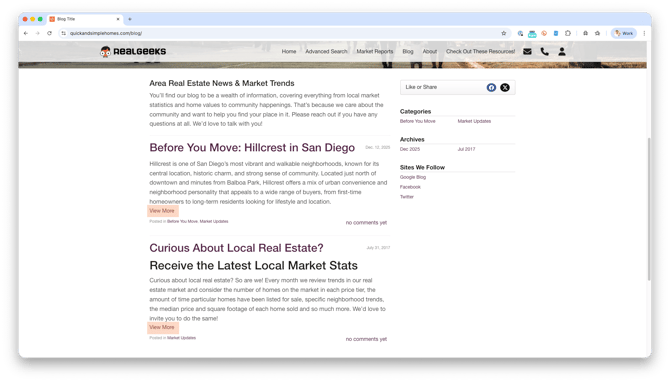This screenshot has height=382, width=670.
Task: Open Before You Move category in sidebar
Action: tap(417, 121)
